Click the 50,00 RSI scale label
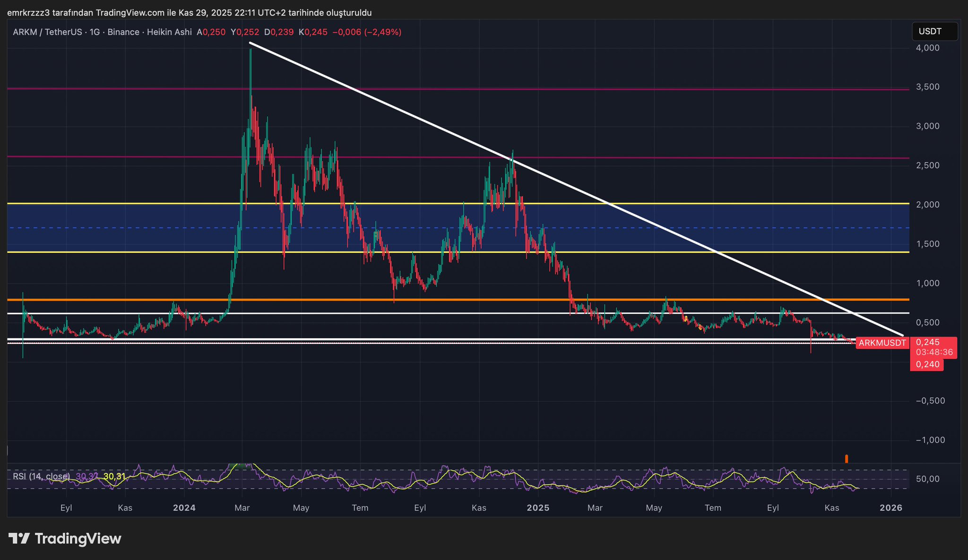Viewport: 968px width, 560px height. pyautogui.click(x=927, y=479)
